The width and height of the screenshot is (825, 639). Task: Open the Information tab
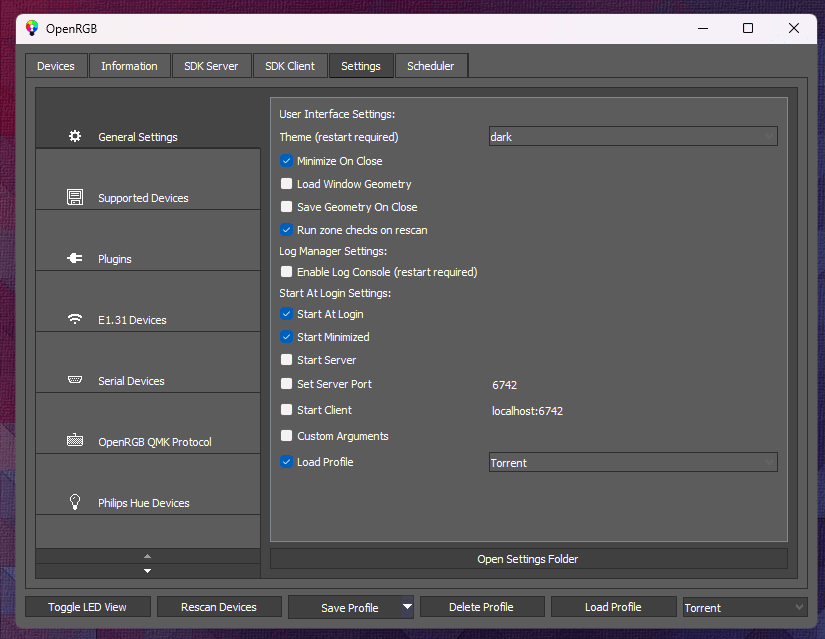(129, 66)
